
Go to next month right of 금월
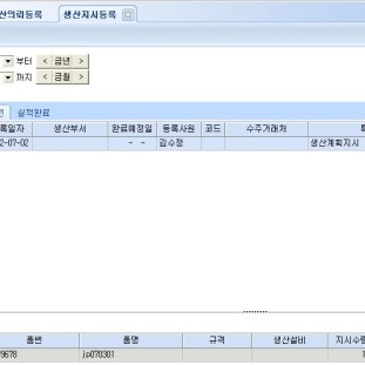[x=81, y=77]
